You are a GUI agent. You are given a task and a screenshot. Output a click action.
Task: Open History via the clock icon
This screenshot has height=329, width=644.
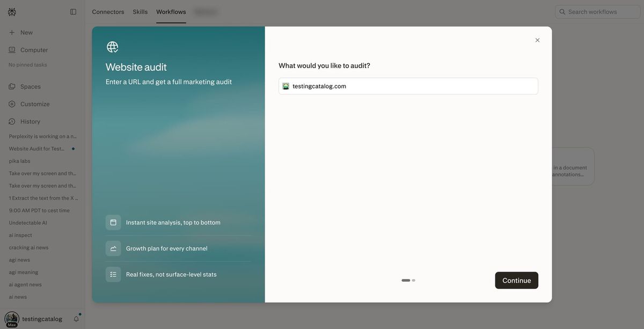coord(12,121)
